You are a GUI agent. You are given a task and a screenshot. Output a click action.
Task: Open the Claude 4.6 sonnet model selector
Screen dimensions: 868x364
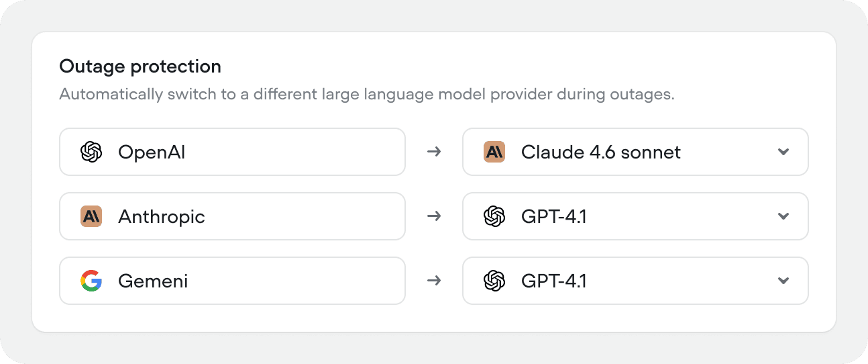[635, 152]
